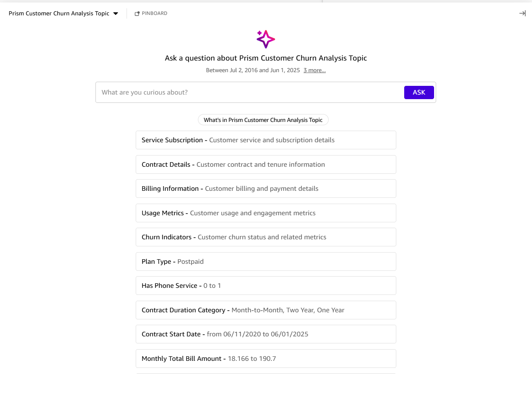Click the ASK button
Image resolution: width=532 pixels, height=416 pixels.
click(419, 92)
